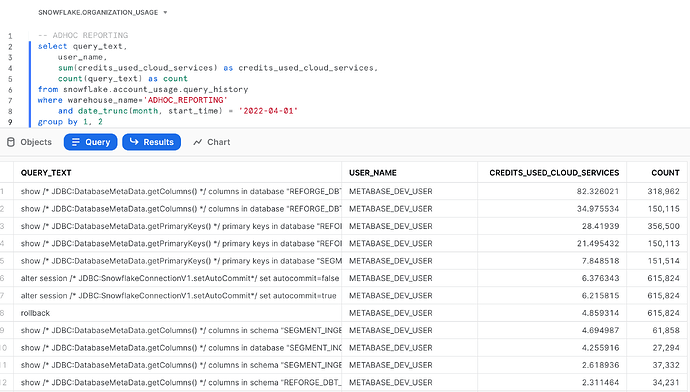Click the QUERY_TEXT column header

coord(177,172)
